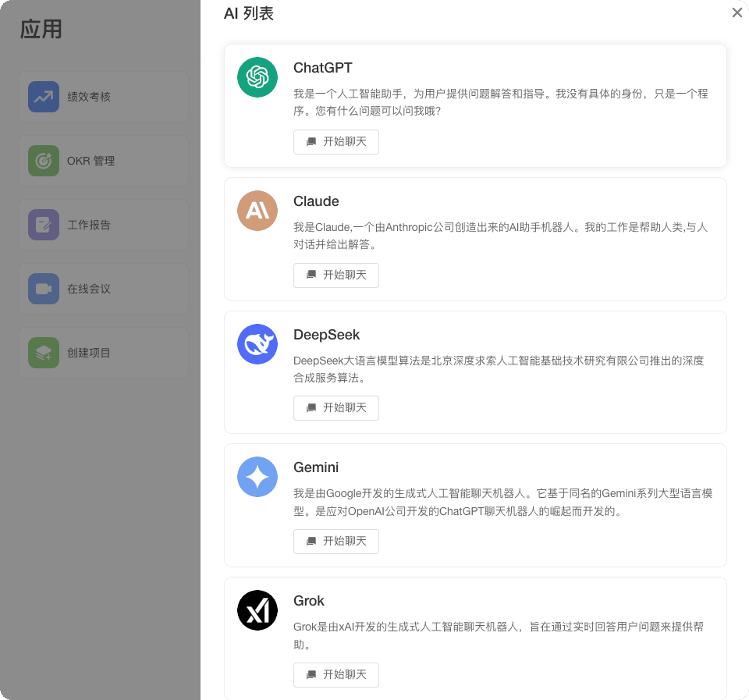Open the 工作报告 edit icon

(x=44, y=225)
